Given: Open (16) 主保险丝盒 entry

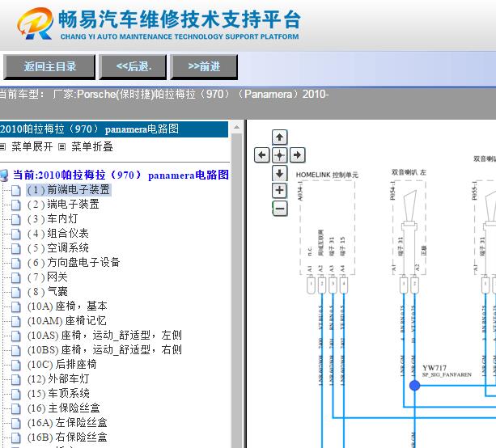Looking at the screenshot, I should 64,408.
